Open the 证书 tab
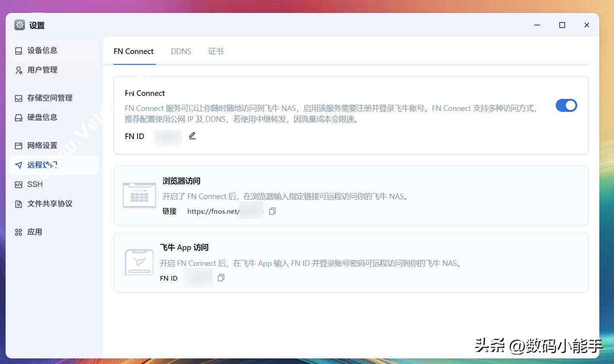Image resolution: width=614 pixels, height=364 pixels. pos(216,51)
